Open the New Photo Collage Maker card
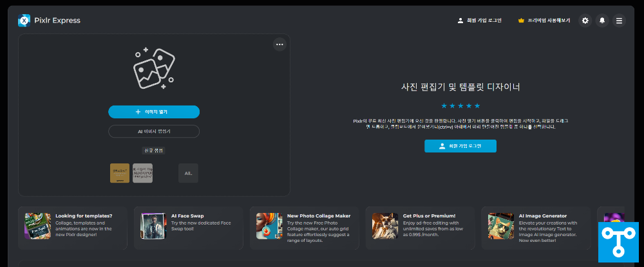 tap(305, 228)
